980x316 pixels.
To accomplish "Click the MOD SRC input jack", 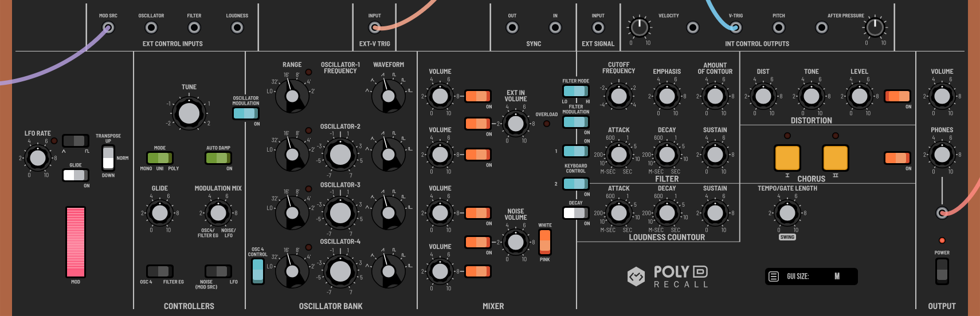I will point(108,27).
